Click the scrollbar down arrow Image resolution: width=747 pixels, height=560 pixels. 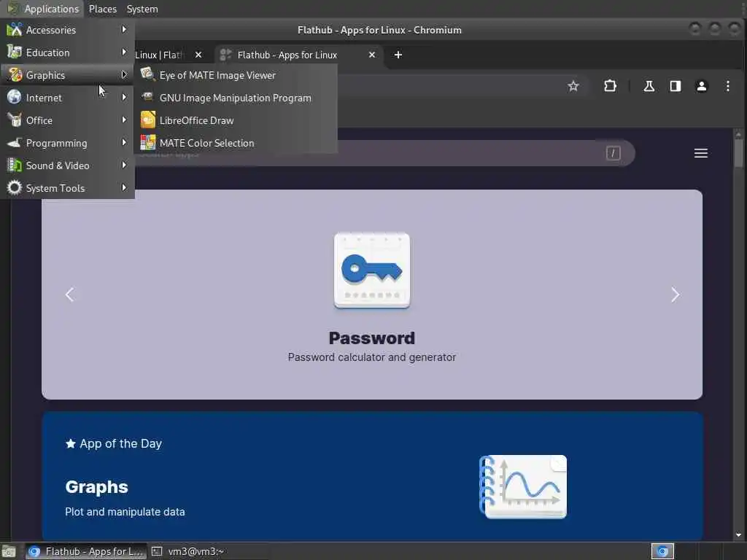click(x=738, y=535)
